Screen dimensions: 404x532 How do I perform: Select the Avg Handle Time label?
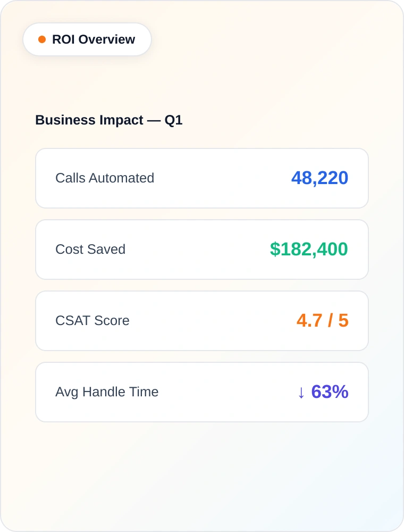[107, 392]
